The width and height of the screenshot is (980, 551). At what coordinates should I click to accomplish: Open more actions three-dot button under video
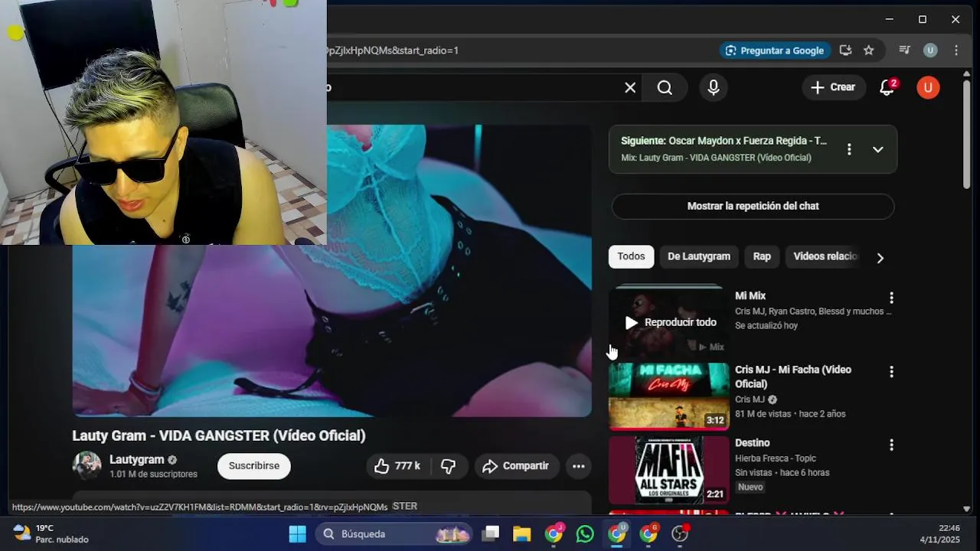pyautogui.click(x=579, y=466)
